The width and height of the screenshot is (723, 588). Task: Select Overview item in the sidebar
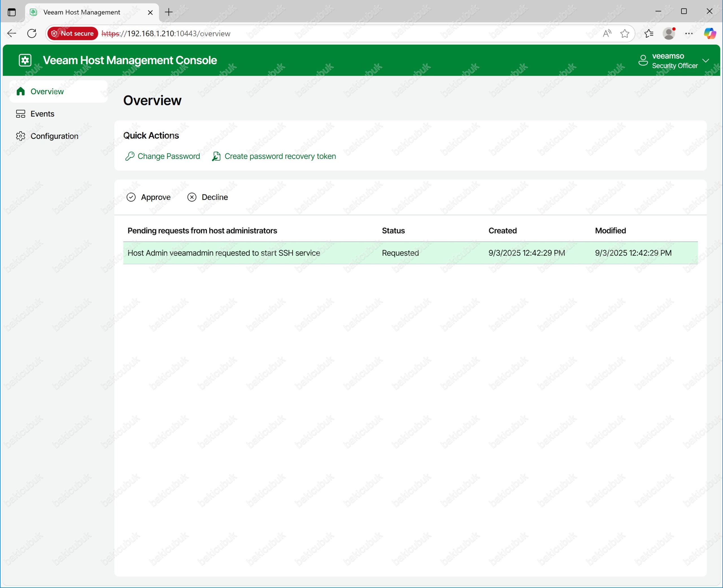tap(59, 91)
